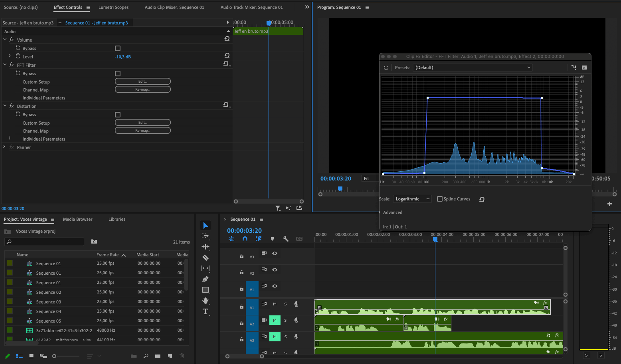Hide video track V2 output
Image resolution: width=621 pixels, height=364 pixels.
275,270
